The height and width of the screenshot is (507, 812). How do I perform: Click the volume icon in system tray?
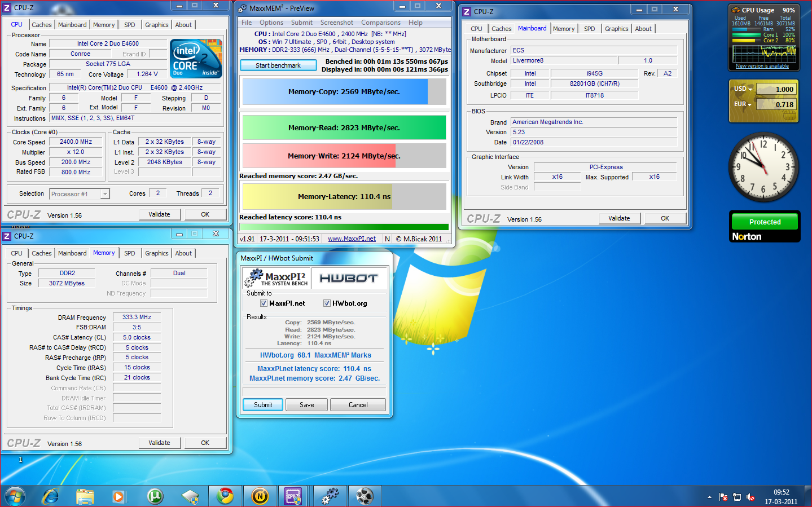click(750, 497)
